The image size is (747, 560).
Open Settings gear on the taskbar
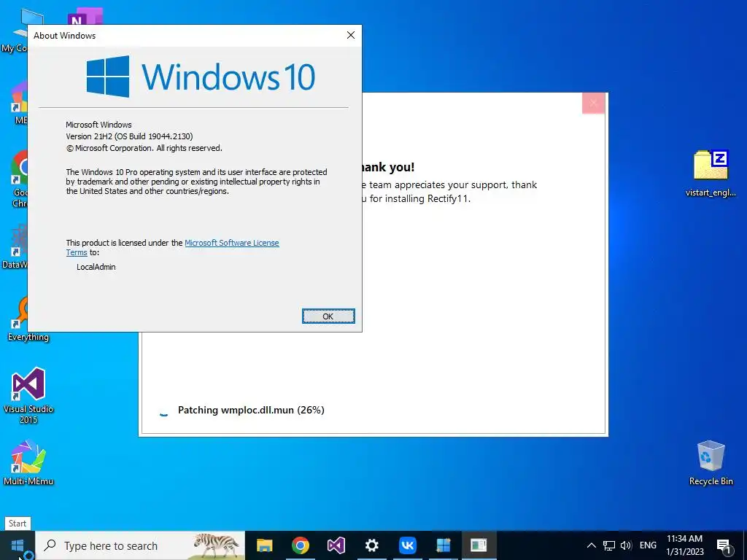tap(371, 545)
